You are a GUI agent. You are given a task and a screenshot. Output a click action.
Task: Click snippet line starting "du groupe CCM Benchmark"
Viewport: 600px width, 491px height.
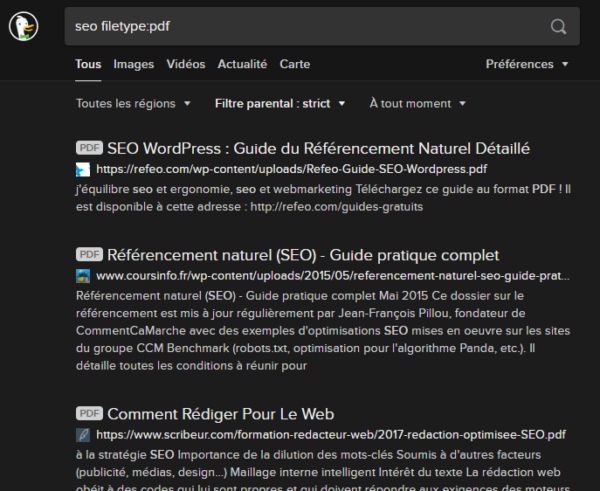(x=305, y=348)
